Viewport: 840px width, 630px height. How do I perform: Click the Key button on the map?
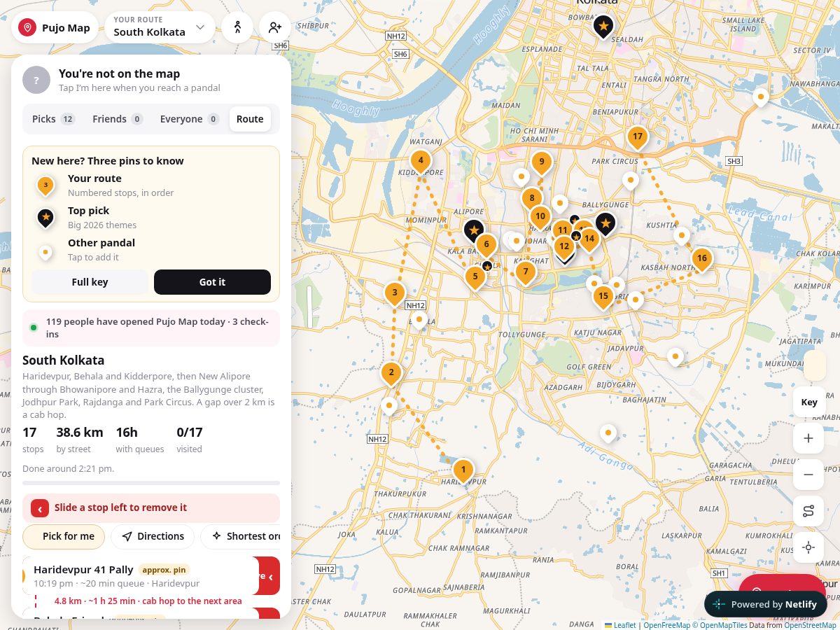click(x=809, y=402)
